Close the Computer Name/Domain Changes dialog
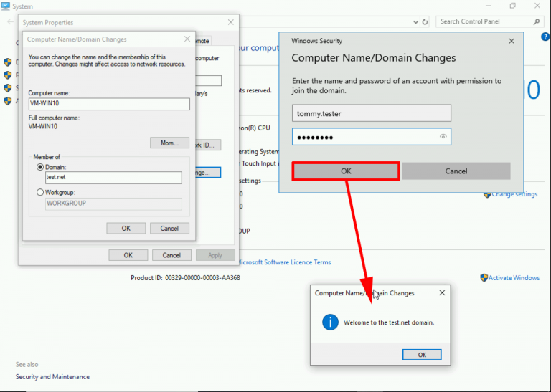This screenshot has width=551, height=392. (x=187, y=39)
